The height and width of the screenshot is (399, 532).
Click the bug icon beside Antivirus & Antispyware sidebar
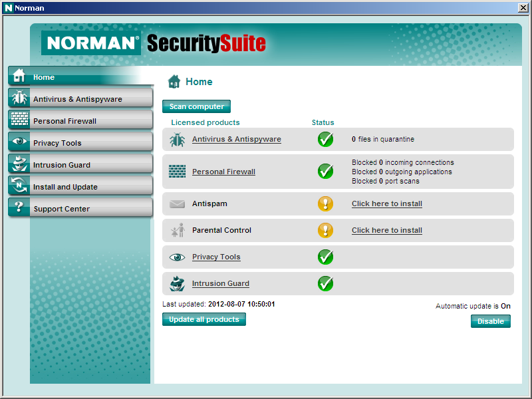click(x=19, y=98)
